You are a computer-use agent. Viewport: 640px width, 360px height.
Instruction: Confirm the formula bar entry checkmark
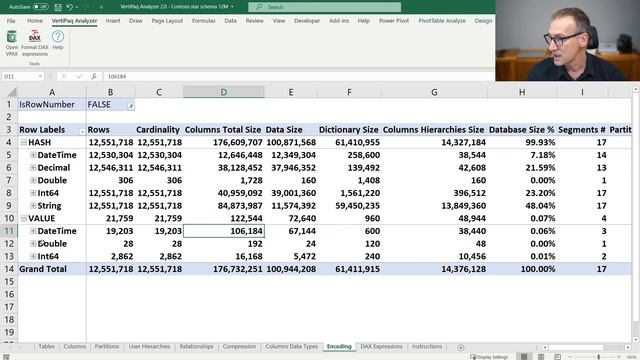click(x=79, y=76)
